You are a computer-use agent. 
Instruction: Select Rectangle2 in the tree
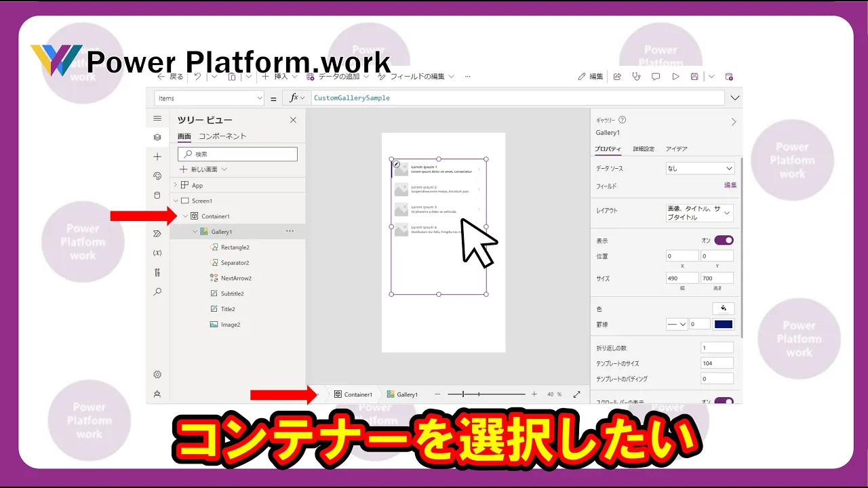[x=235, y=247]
